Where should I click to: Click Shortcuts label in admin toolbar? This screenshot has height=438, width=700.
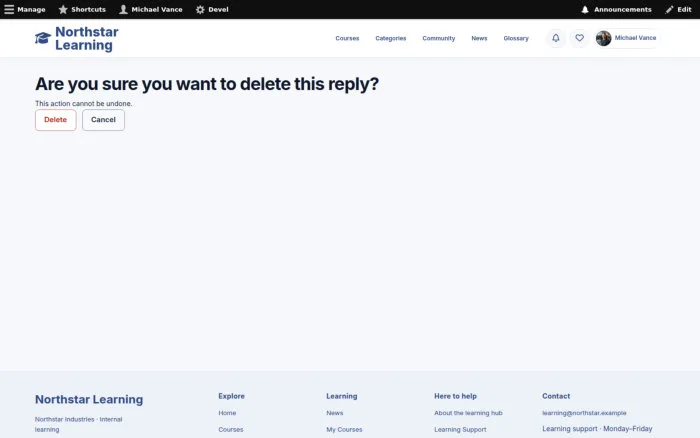[88, 9]
